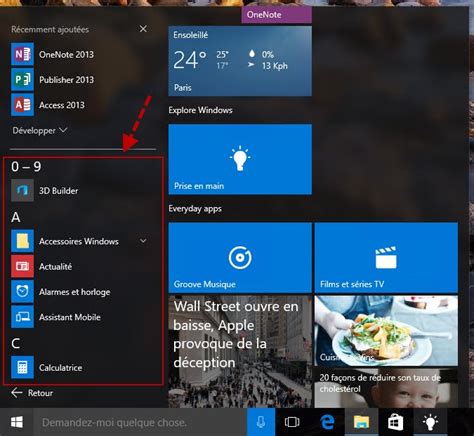This screenshot has height=436, width=474.
Task: Open the Paris weather tile
Action: coord(240,61)
